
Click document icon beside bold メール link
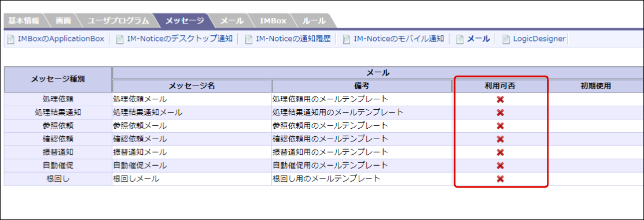coord(460,39)
